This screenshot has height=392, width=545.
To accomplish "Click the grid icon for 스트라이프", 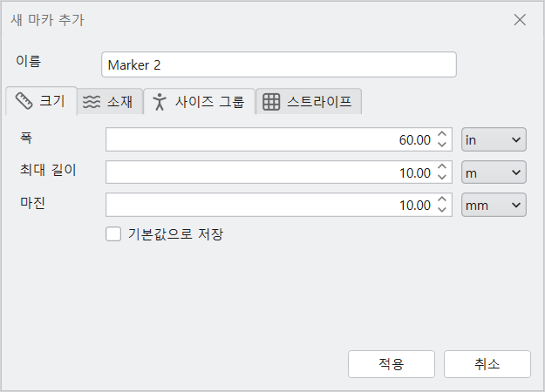I will click(x=271, y=102).
